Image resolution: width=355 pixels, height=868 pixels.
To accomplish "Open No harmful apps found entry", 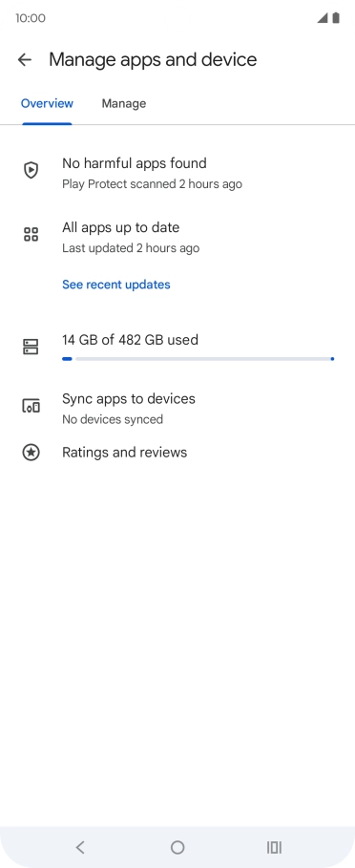I will click(x=177, y=173).
